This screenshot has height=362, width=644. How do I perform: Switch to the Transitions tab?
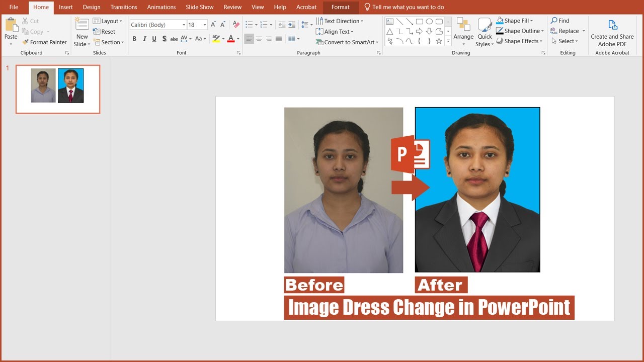pyautogui.click(x=124, y=7)
